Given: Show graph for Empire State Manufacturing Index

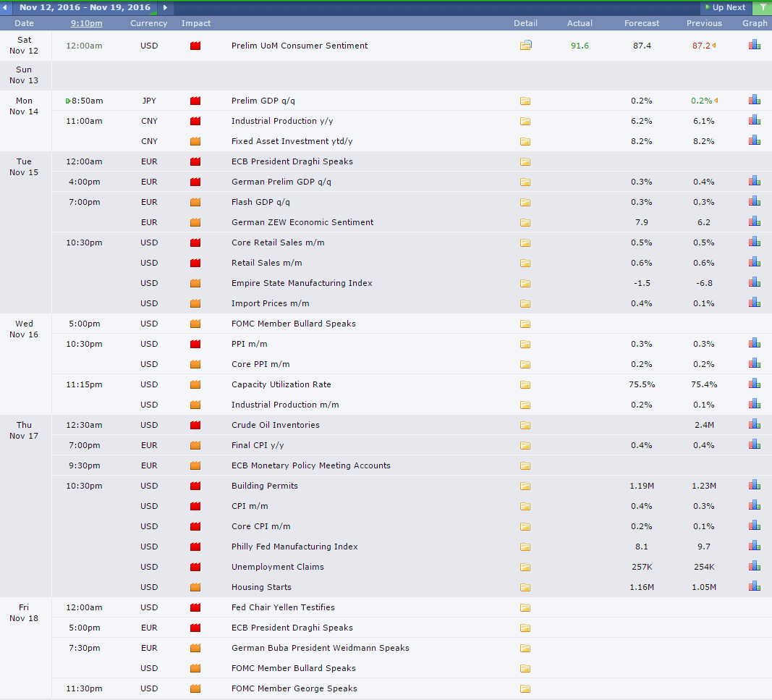Looking at the screenshot, I should [x=755, y=282].
